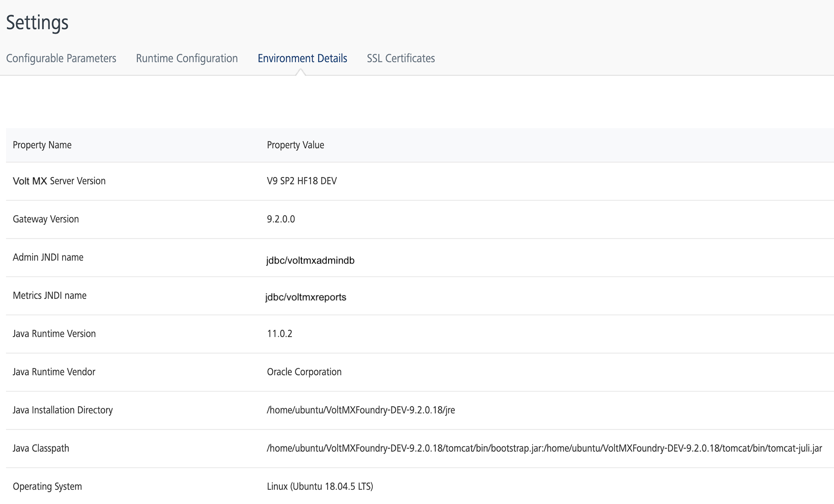
Task: Click the Linux Ubuntu operating system value
Action: tap(320, 486)
